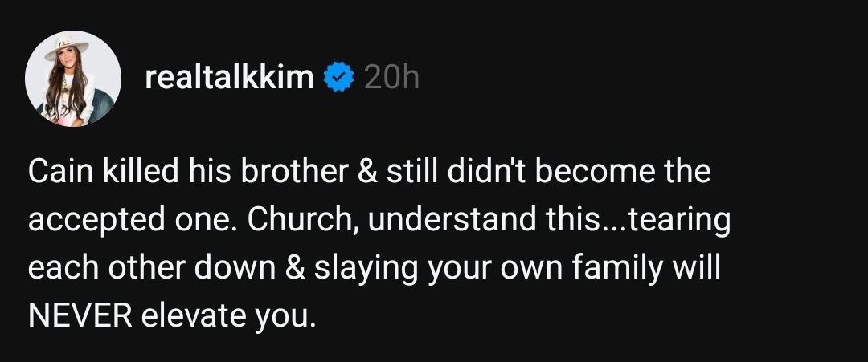868x362 pixels.
Task: Click the realtalkkim username
Action: 230,78
